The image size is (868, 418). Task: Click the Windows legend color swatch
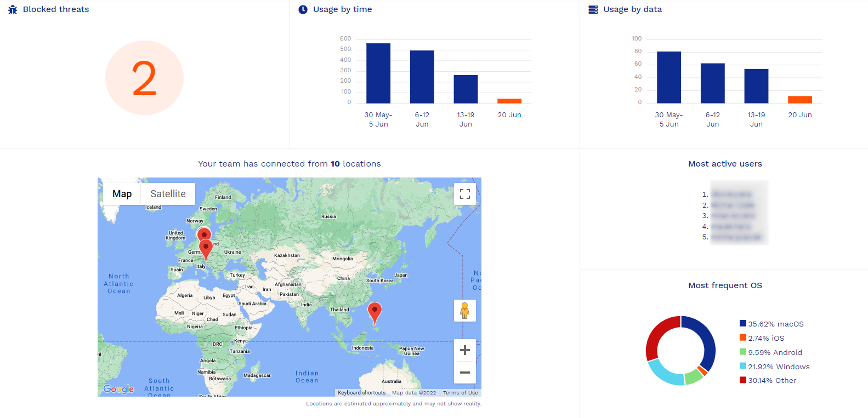click(743, 367)
